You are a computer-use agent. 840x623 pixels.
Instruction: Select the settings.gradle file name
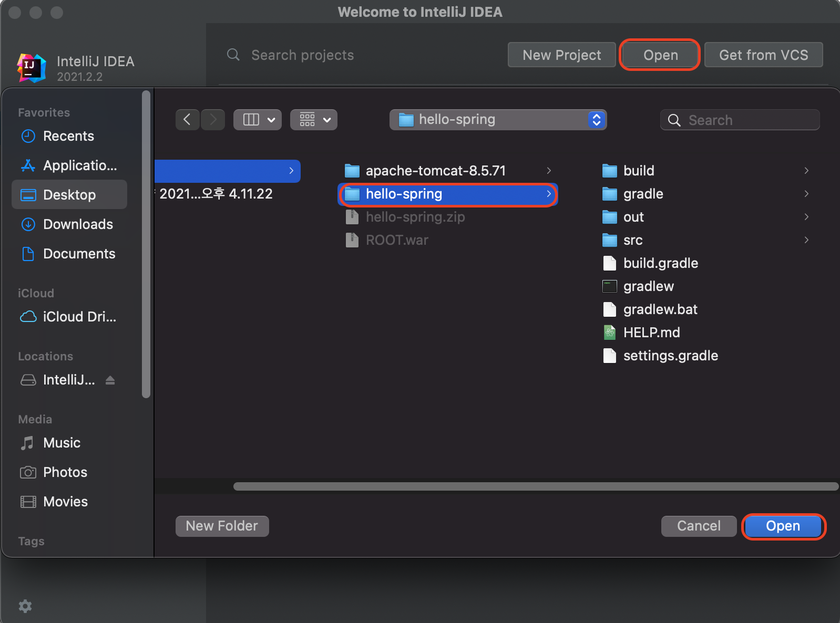click(671, 356)
